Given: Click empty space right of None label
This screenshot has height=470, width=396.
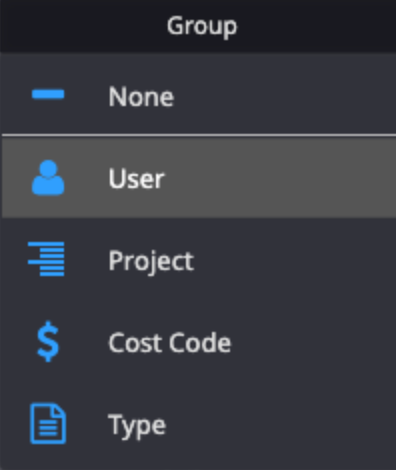Looking at the screenshot, I should click(x=285, y=95).
